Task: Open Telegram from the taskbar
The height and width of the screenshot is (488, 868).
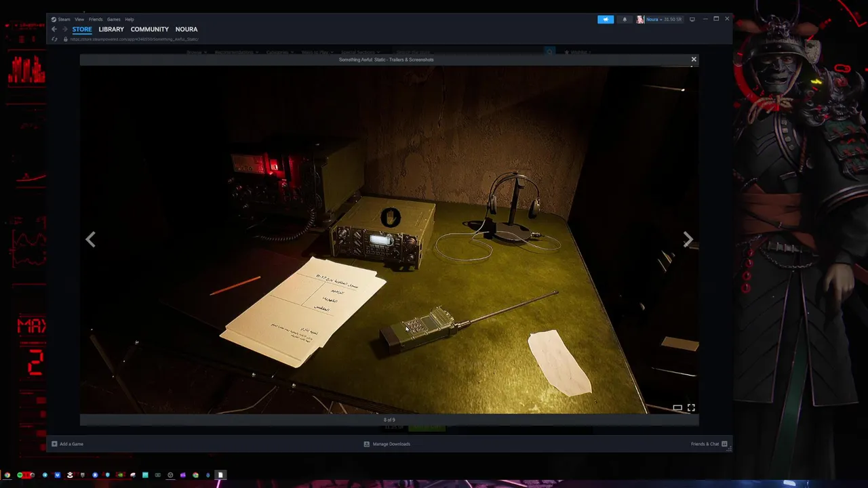Action: pyautogui.click(x=45, y=475)
